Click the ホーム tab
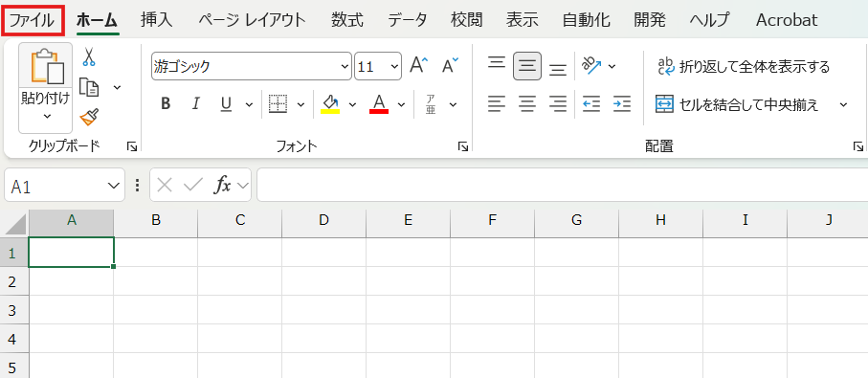This screenshot has height=378, width=868. (97, 20)
